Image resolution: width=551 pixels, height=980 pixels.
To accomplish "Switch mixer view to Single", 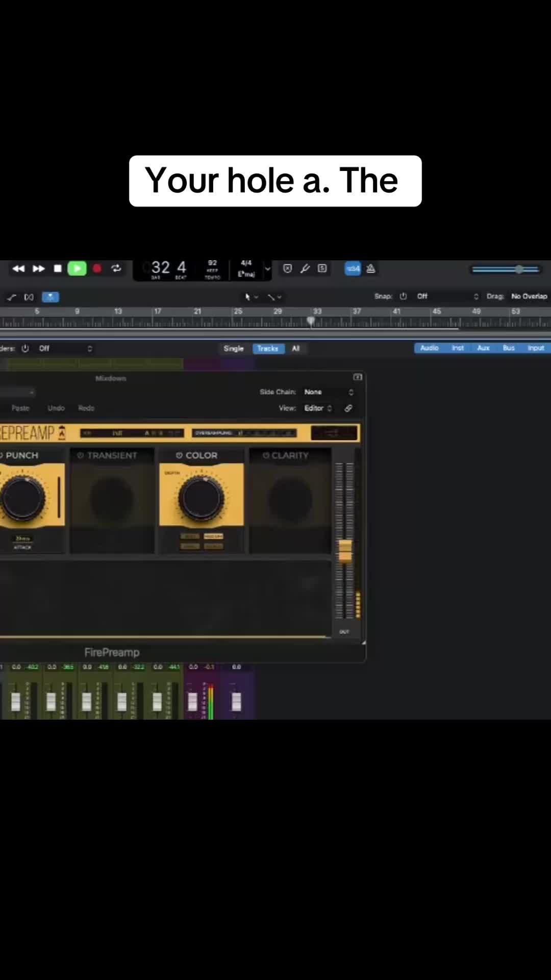I will 234,349.
